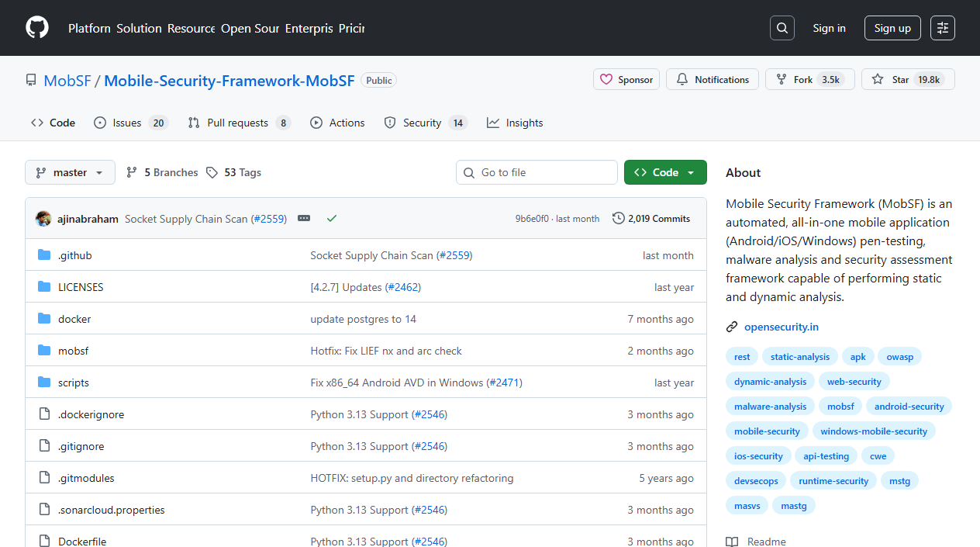This screenshot has height=547, width=980.
Task: Open the header navigation menu icon
Action: click(943, 28)
